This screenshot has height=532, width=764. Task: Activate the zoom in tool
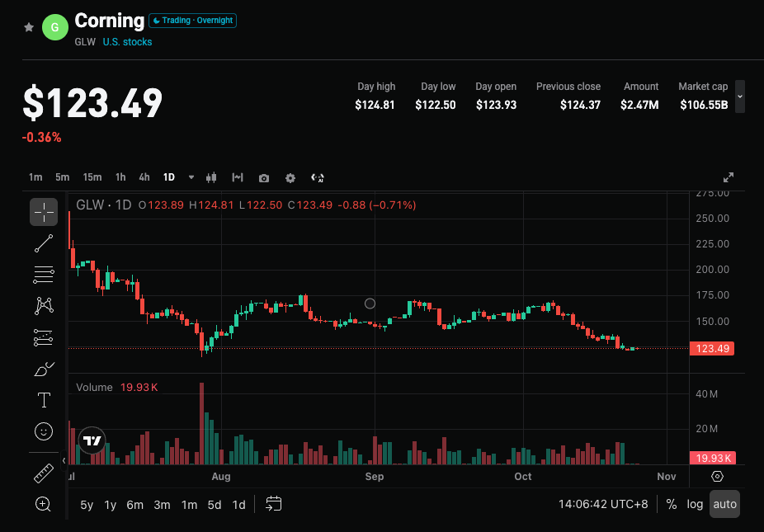43,504
